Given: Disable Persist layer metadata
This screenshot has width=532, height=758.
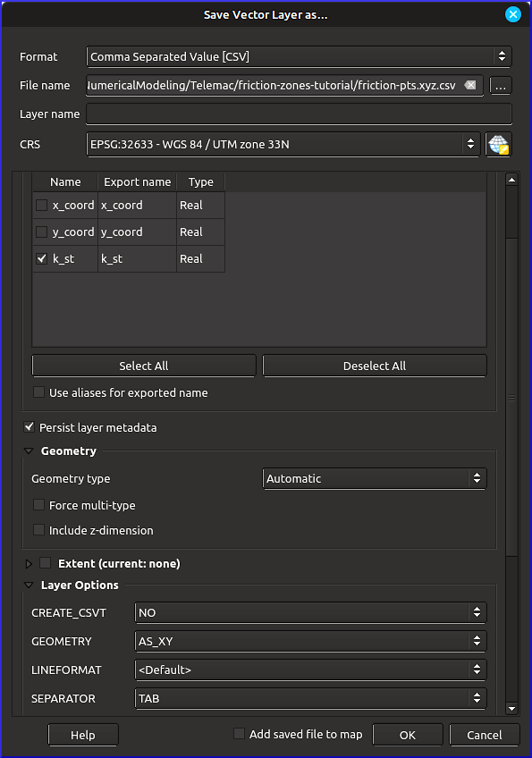Looking at the screenshot, I should [29, 426].
